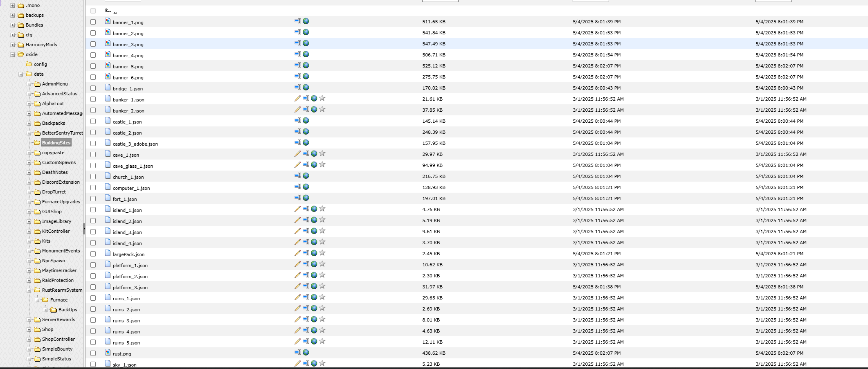Viewport: 868px width, 369px height.
Task: Open the cave_glass_1.json file link
Action: coord(133,166)
